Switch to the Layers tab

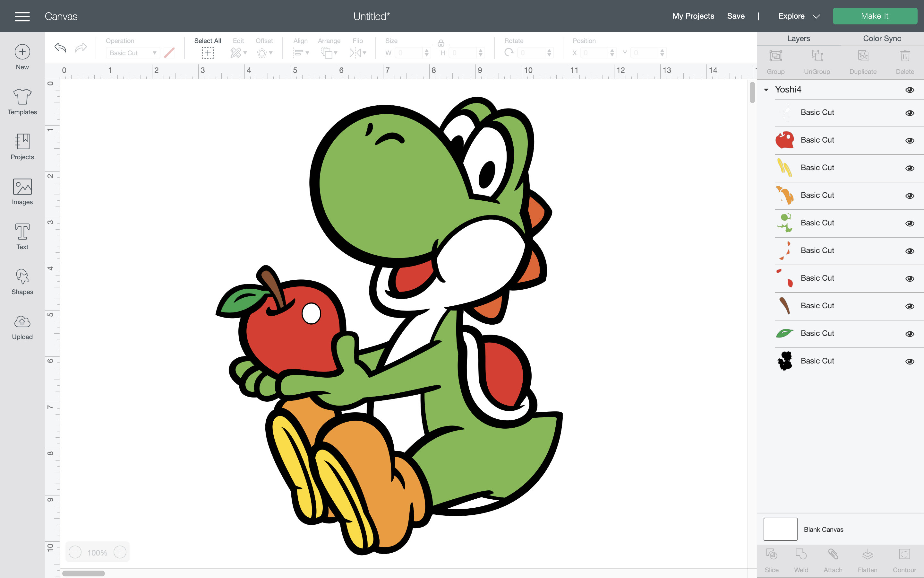pyautogui.click(x=798, y=39)
